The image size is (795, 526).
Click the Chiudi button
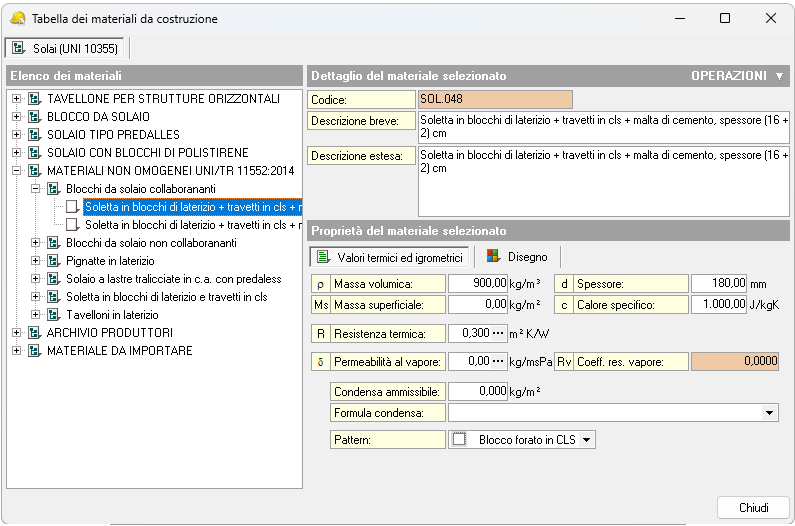click(x=753, y=507)
